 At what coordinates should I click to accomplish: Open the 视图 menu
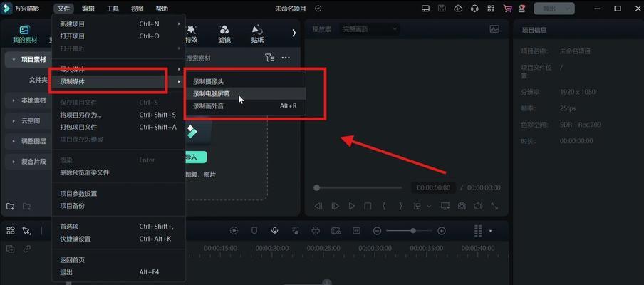click(137, 9)
